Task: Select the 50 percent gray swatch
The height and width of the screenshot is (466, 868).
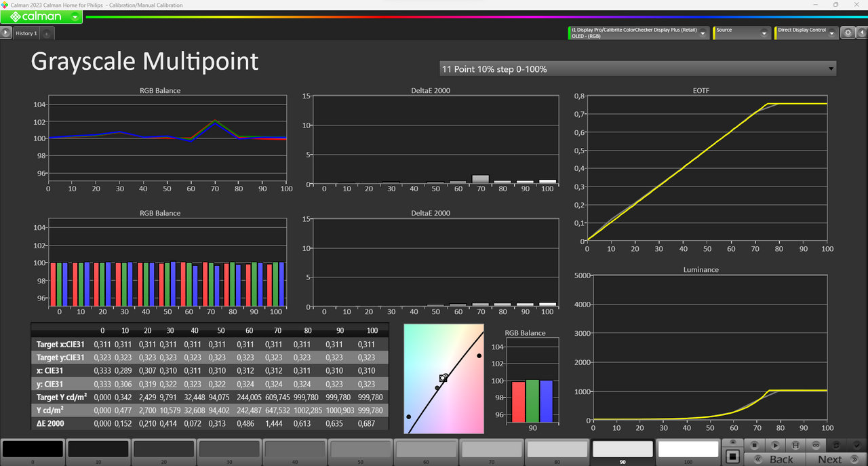Action: point(360,449)
